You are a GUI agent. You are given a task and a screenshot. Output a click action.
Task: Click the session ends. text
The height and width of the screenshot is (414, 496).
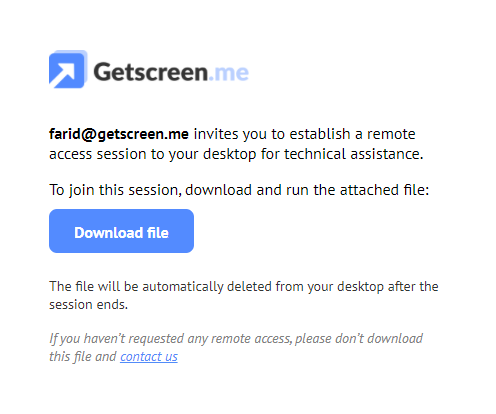(x=89, y=305)
